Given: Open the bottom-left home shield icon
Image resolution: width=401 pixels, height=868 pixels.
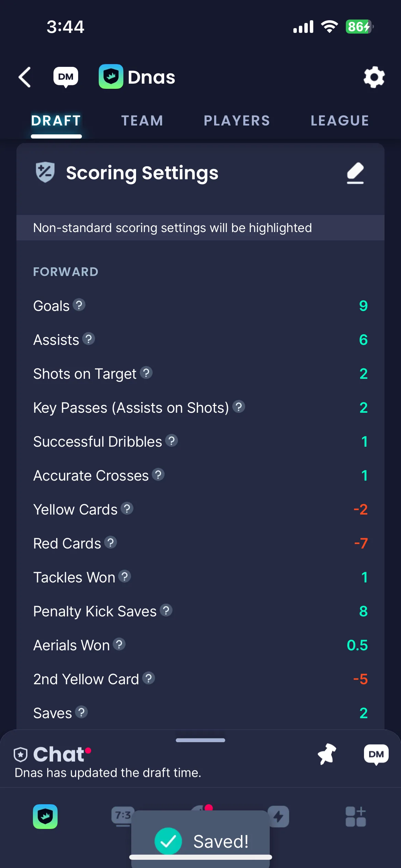Looking at the screenshot, I should tap(45, 817).
